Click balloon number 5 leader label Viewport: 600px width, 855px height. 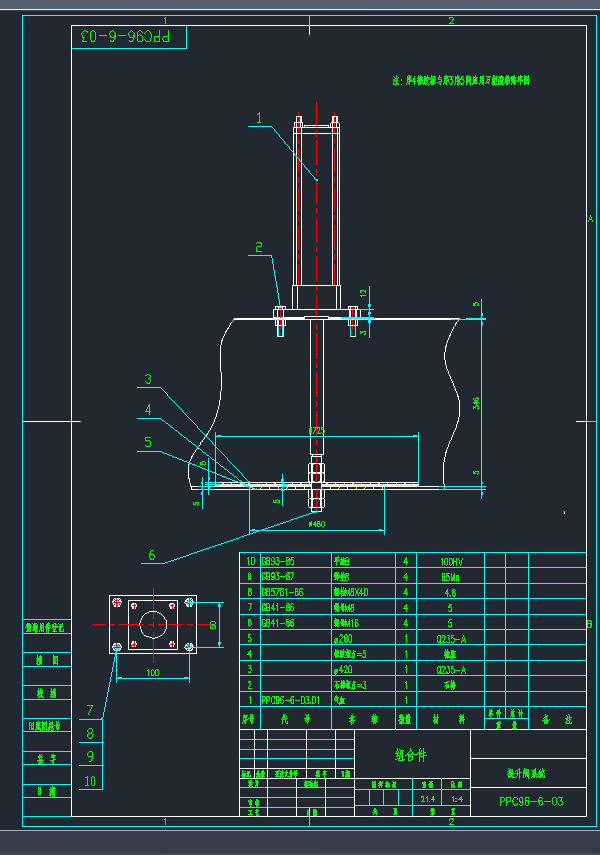coord(148,442)
